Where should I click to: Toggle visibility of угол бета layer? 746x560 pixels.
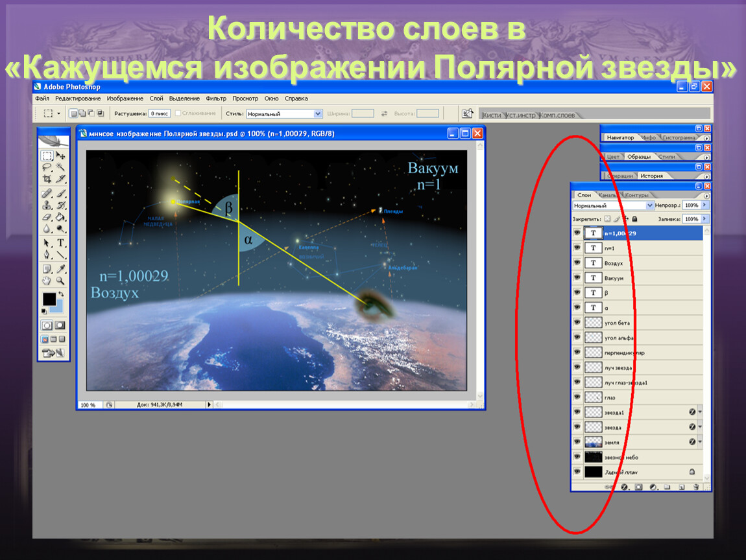577,322
